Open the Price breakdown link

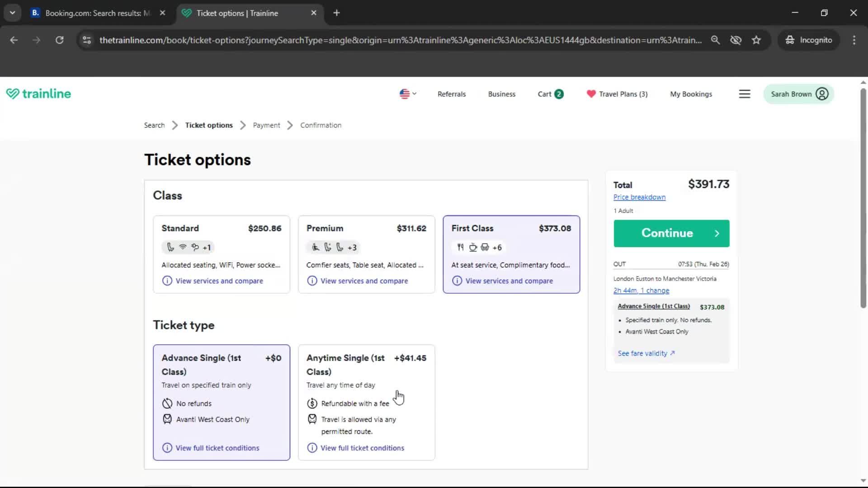(x=639, y=197)
